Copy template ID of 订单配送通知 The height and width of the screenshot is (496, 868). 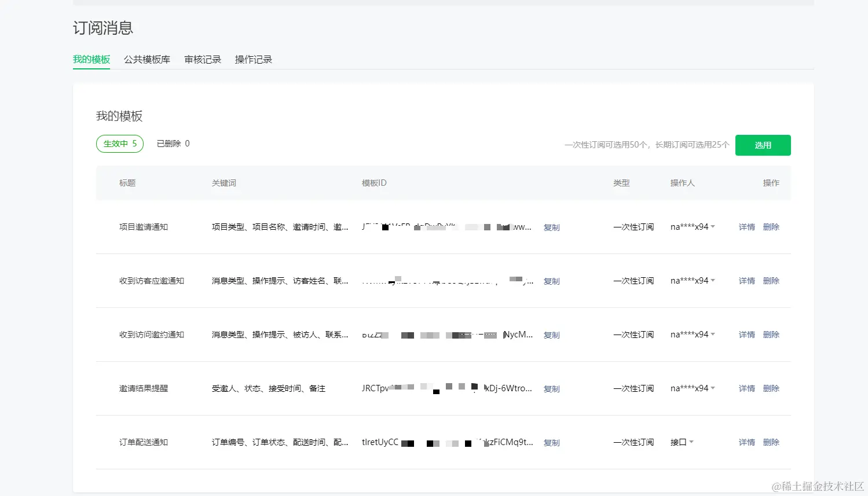[552, 443]
